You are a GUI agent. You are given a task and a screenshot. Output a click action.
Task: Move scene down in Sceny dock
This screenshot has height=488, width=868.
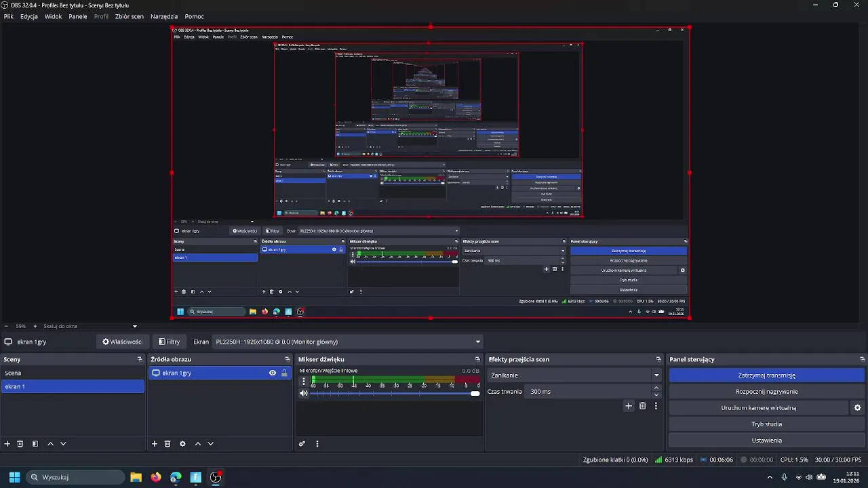point(63,444)
